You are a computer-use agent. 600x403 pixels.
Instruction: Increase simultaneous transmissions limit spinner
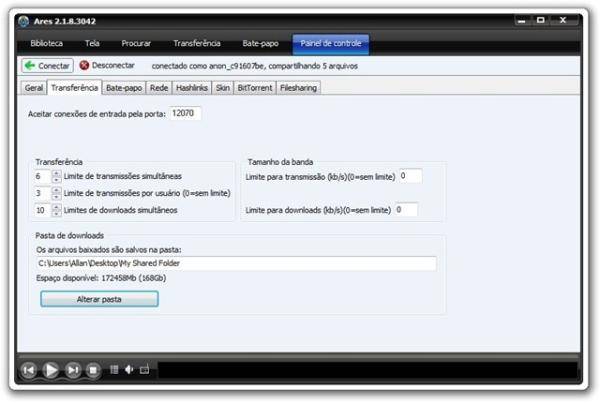(56, 173)
